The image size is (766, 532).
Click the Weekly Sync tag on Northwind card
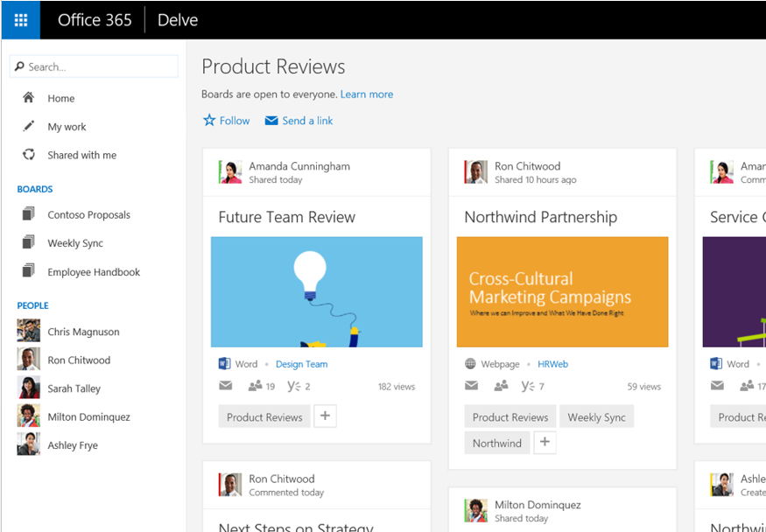click(596, 416)
